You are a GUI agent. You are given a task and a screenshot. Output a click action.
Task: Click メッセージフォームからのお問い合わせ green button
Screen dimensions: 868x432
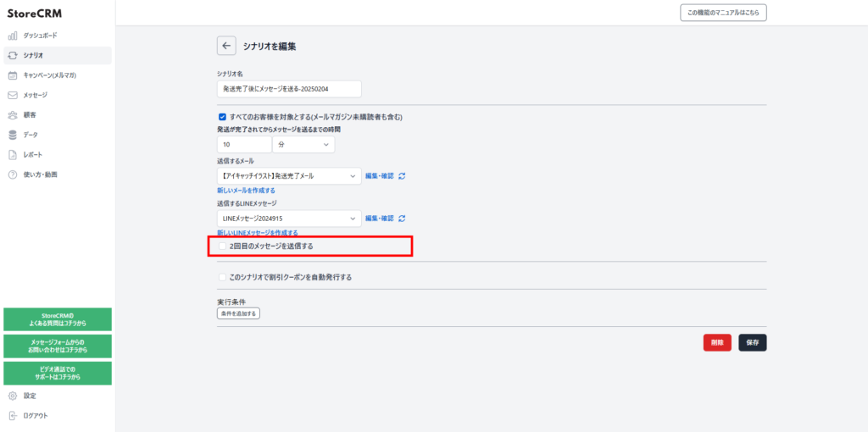58,346
